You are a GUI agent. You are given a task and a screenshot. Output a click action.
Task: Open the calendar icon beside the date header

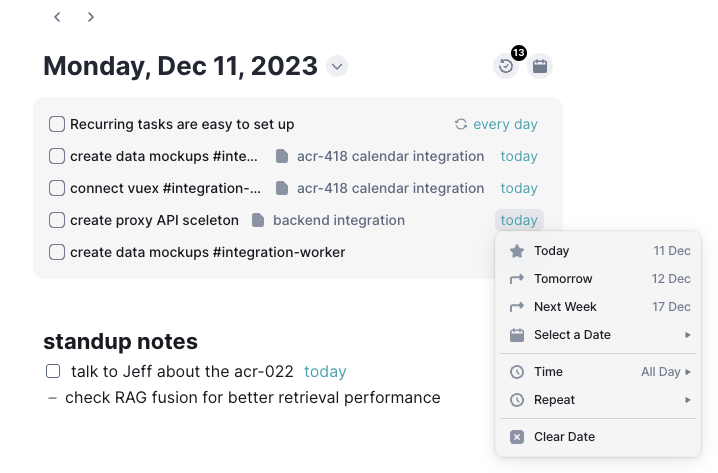pos(540,66)
